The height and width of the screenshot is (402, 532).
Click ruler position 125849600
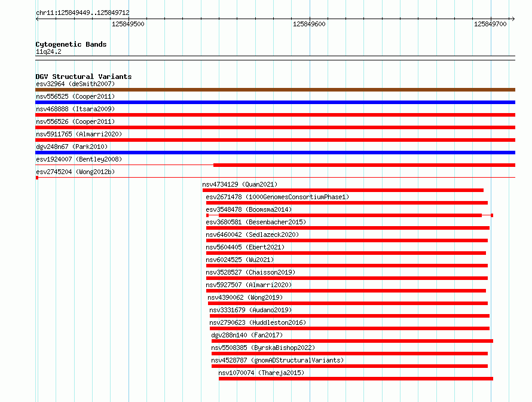[309, 24]
